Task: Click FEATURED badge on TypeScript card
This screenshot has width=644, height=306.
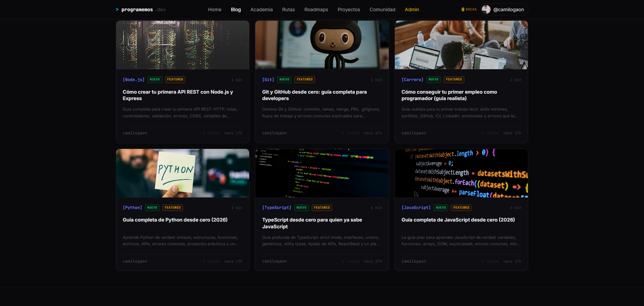Action: coord(322,208)
